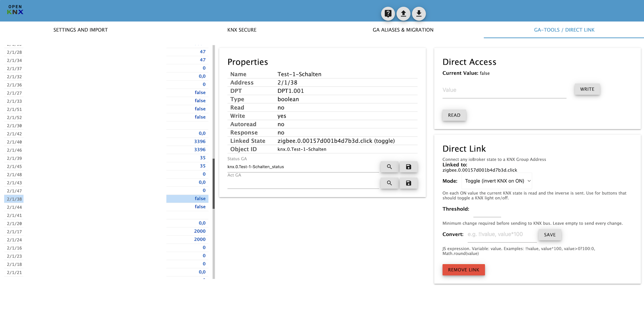The image size is (644, 311).
Task: Select group address 2/1/32
Action: coord(14,77)
